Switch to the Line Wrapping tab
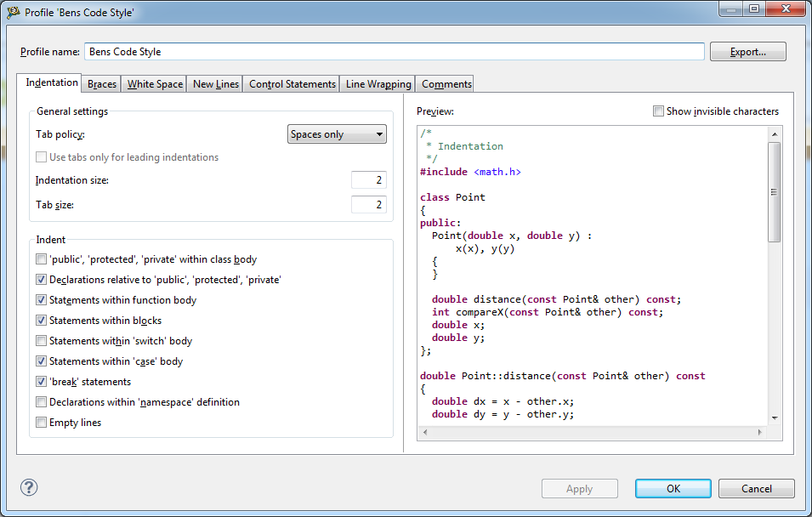 (378, 84)
